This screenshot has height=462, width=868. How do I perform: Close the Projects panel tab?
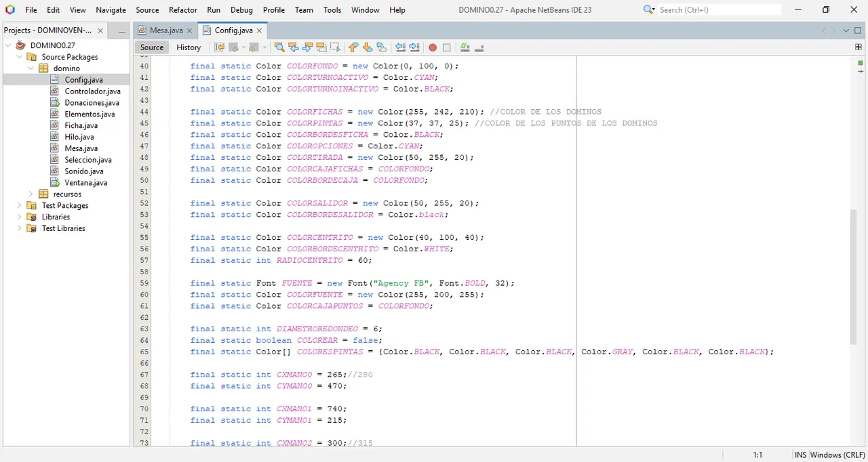[x=100, y=30]
